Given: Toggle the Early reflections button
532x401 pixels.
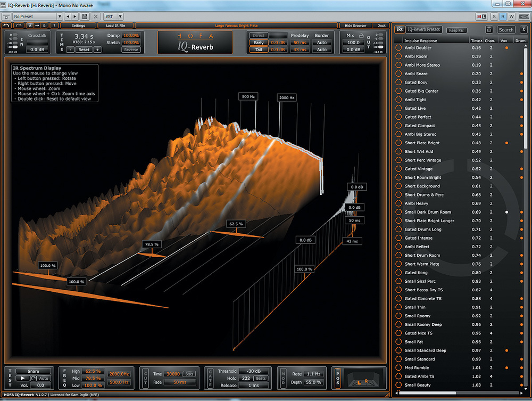Looking at the screenshot, I should coord(259,43).
